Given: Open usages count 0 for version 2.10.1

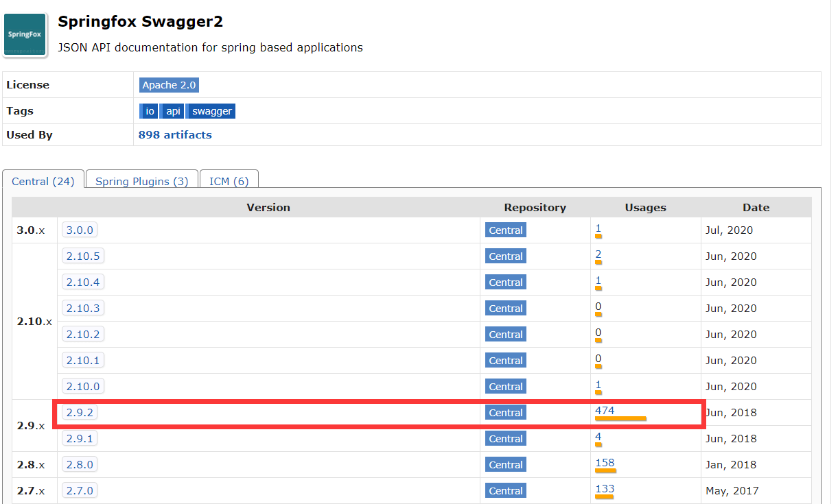Looking at the screenshot, I should point(598,359).
